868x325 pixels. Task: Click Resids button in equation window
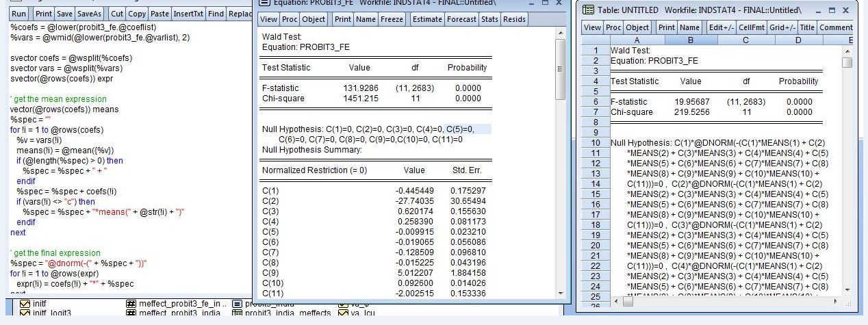click(x=514, y=19)
